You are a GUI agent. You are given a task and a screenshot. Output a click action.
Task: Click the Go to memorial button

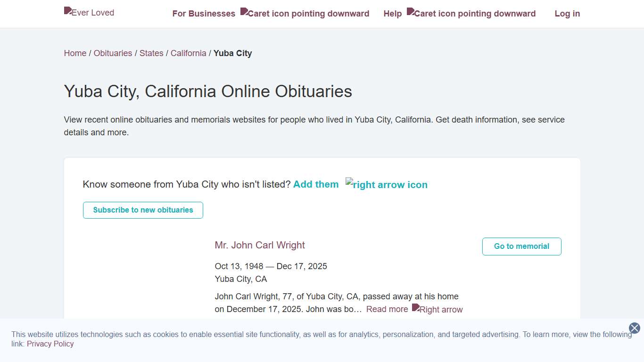[x=521, y=247]
